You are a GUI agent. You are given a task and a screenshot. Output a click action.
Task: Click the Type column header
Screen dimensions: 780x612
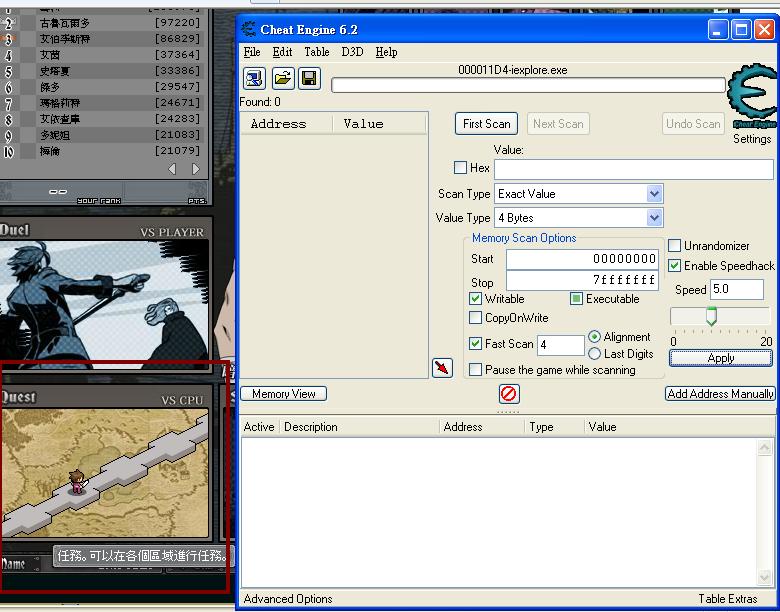pos(554,427)
